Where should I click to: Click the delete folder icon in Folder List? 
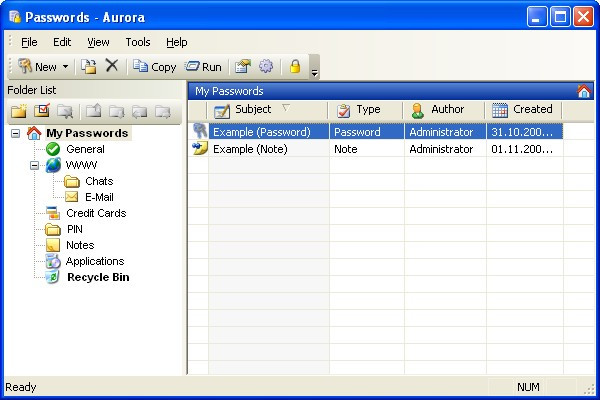tap(65, 111)
